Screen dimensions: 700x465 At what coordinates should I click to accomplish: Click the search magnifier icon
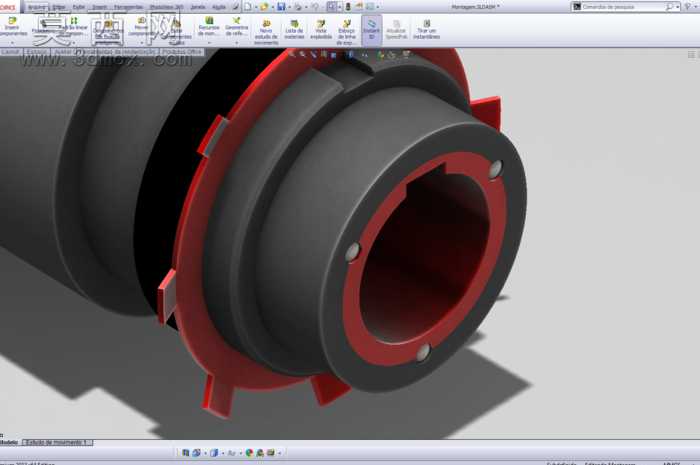click(x=669, y=7)
